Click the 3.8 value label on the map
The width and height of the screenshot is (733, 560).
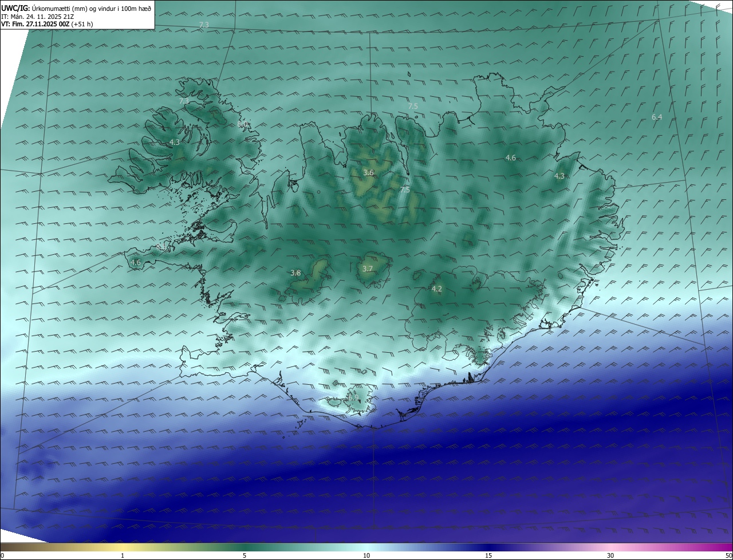click(295, 273)
